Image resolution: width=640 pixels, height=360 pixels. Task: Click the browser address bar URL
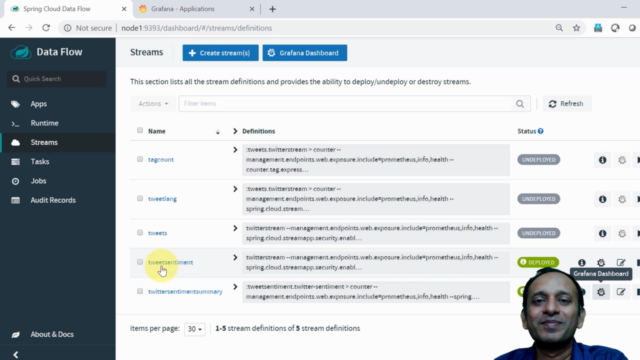(x=197, y=28)
